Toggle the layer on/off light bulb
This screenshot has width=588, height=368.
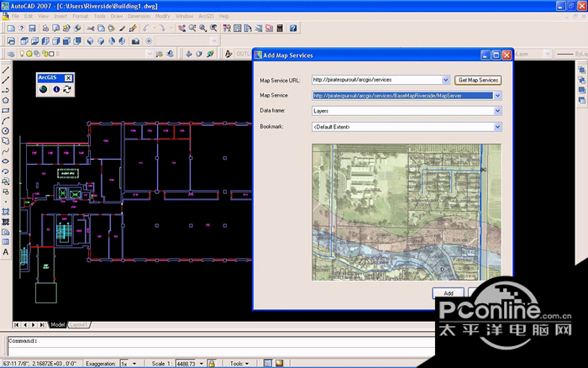pyautogui.click(x=22, y=54)
